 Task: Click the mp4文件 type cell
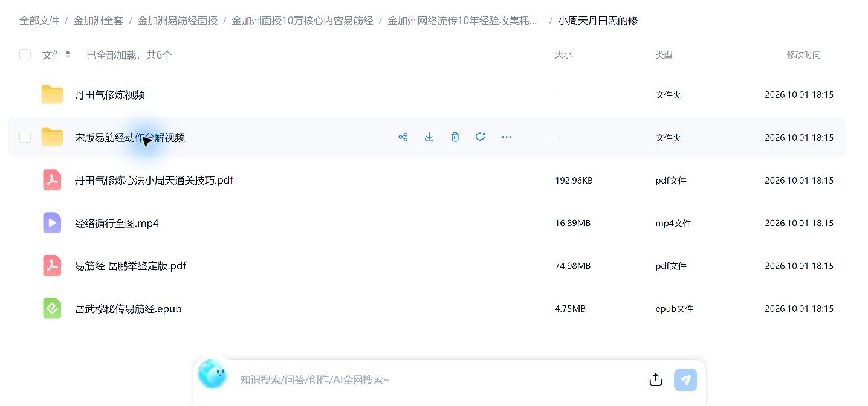(x=673, y=223)
